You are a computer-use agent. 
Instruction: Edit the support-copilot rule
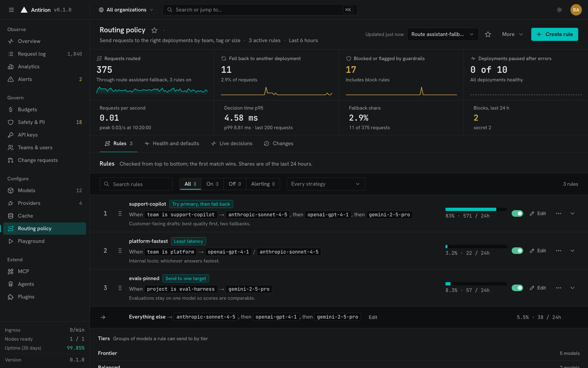pyautogui.click(x=537, y=213)
